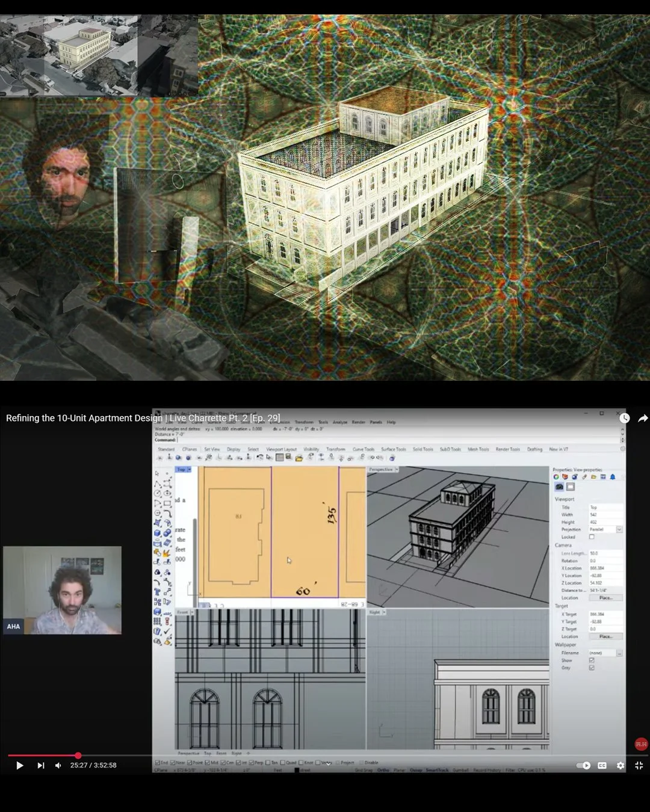Switch to the Drafting toolbar tab
650x812 pixels.
[535, 449]
